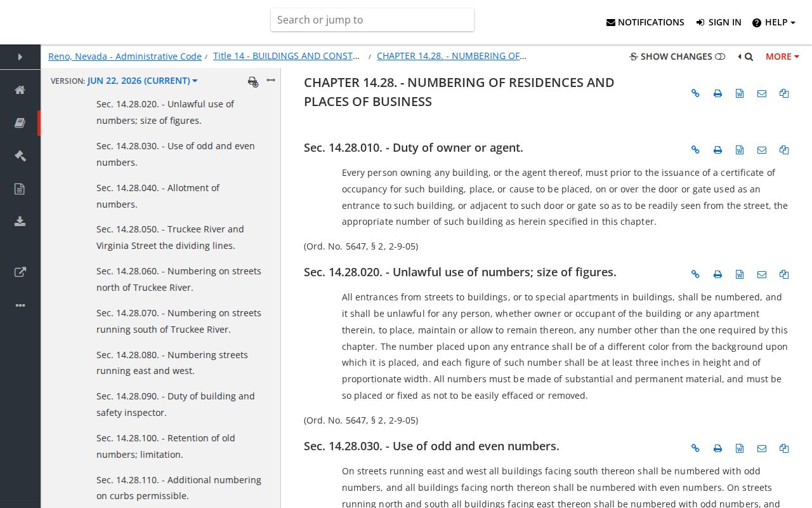Download Sec. 14.28.010 as Word

click(x=740, y=150)
